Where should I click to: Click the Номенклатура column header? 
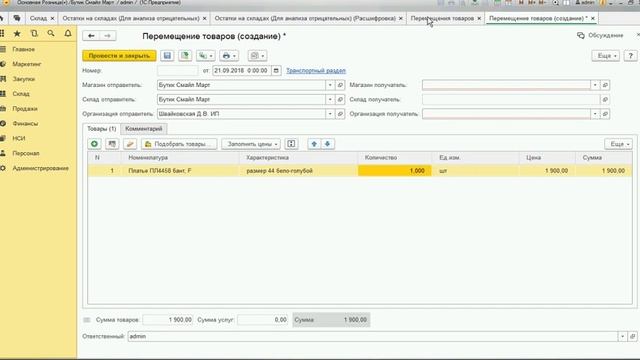click(x=181, y=158)
